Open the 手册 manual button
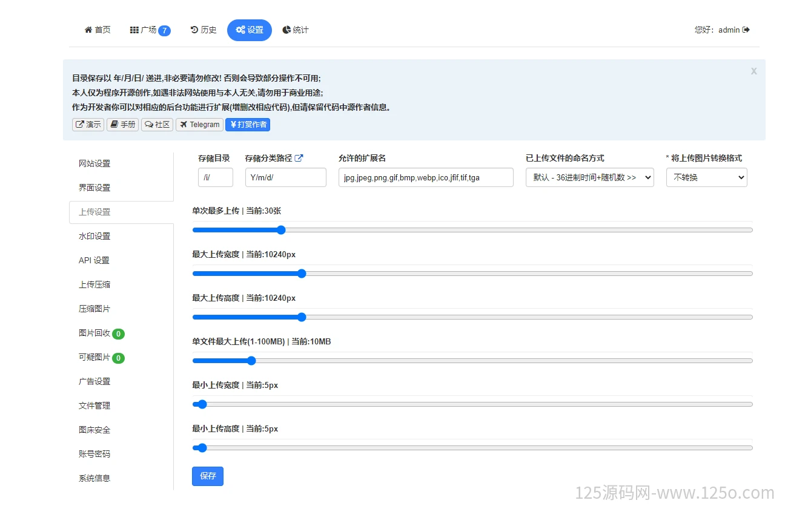The image size is (808, 532). [123, 125]
